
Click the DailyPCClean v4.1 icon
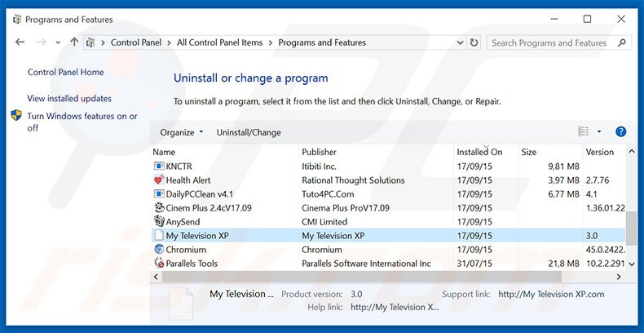tap(158, 194)
